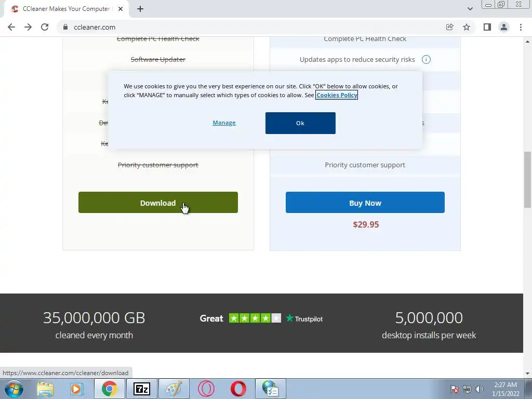Open Paint from the taskbar
Screen dimensions: 532x399
click(174, 389)
